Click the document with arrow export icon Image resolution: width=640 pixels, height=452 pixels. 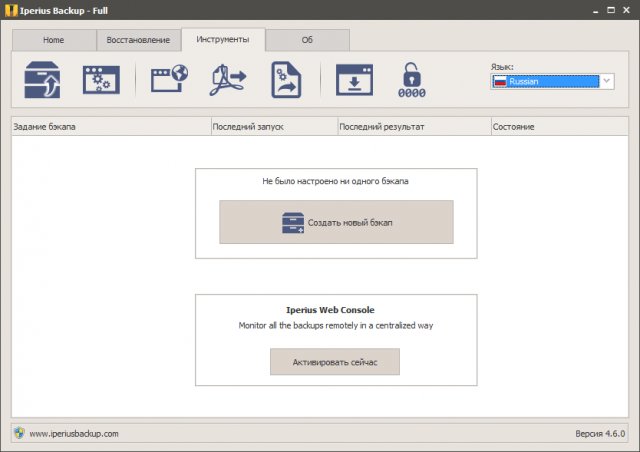point(286,80)
